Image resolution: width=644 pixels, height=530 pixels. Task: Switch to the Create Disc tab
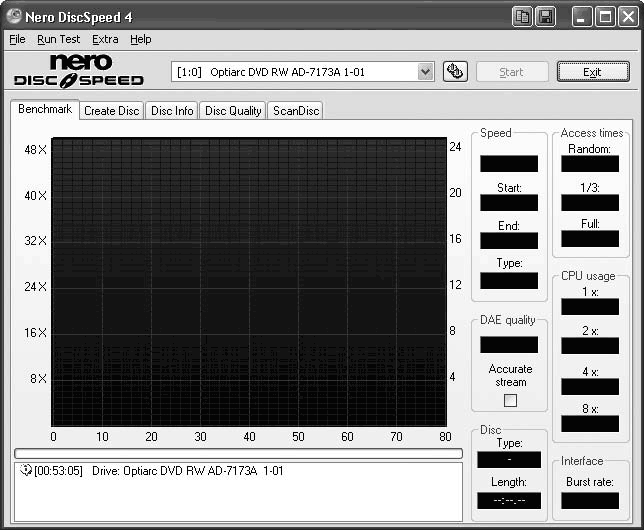112,111
